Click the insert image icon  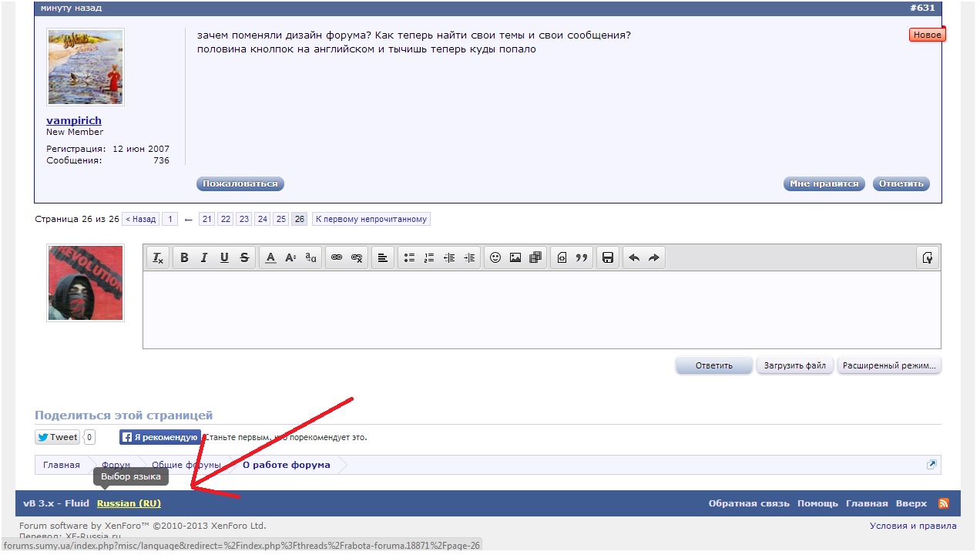(x=515, y=258)
